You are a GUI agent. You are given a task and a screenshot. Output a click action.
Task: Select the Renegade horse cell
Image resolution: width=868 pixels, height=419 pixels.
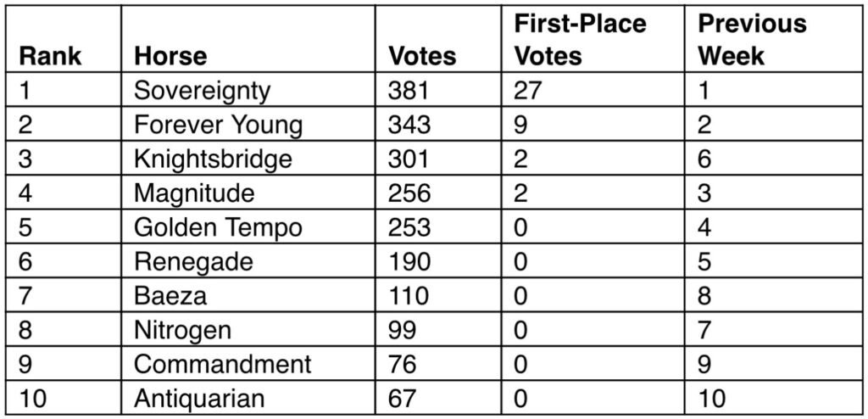pos(248,260)
